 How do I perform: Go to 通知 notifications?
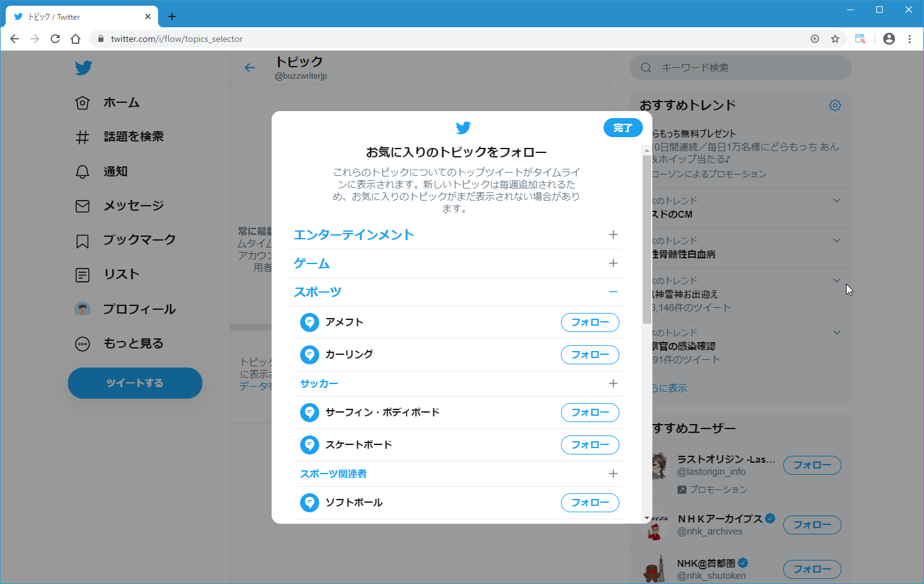pyautogui.click(x=102, y=171)
